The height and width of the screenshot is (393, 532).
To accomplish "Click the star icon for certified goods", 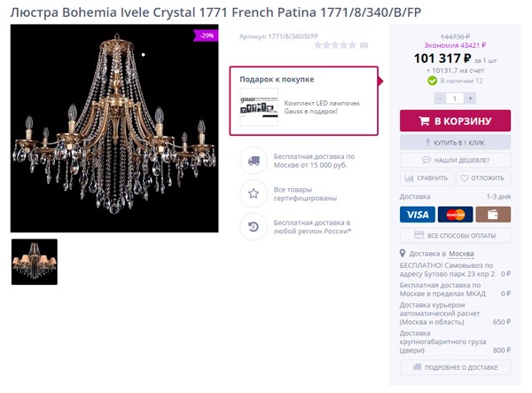I will tap(254, 193).
